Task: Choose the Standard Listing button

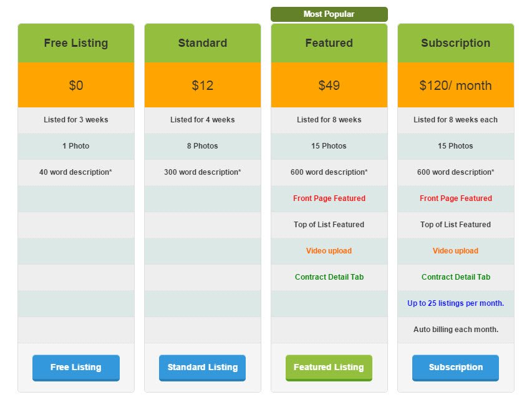Action: tap(203, 368)
